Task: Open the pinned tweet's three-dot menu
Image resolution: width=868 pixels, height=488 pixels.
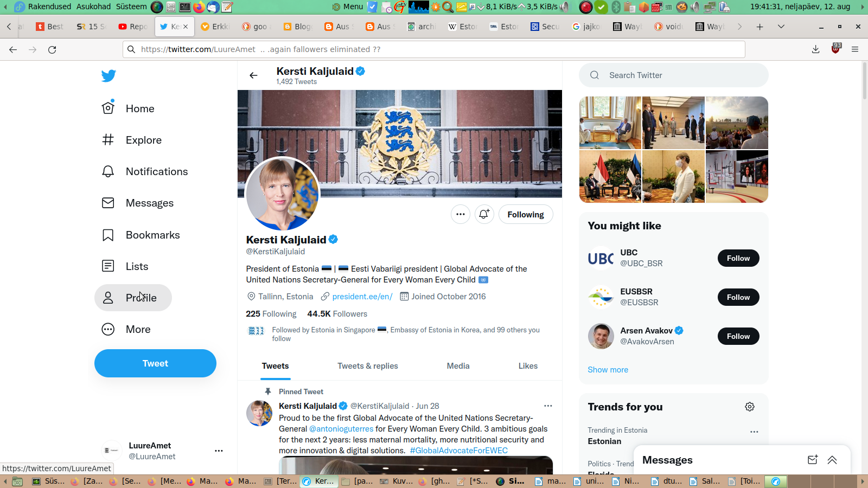Action: [548, 406]
